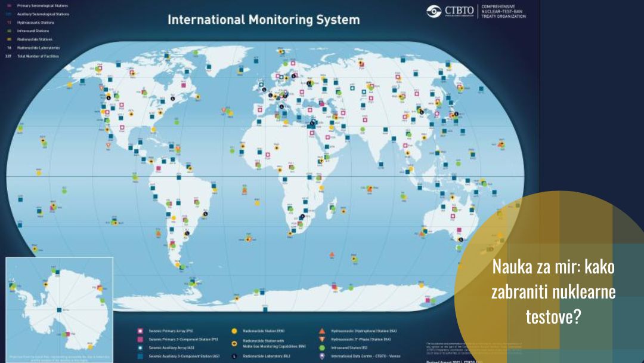
Task: Click the Hydroacoustic T-Phase Station legend icon
Action: [322, 340]
